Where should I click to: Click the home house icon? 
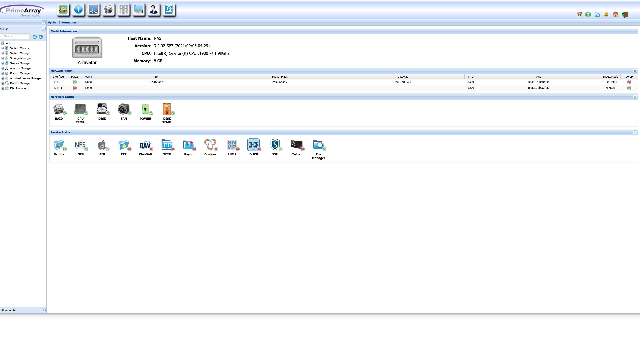(615, 14)
